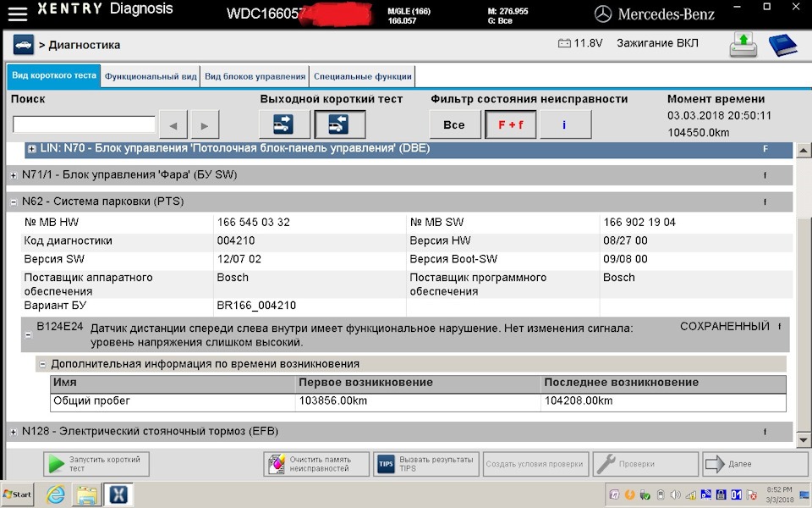Open Internet Explorer from the taskbar
The width and height of the screenshot is (812, 508).
(x=56, y=494)
